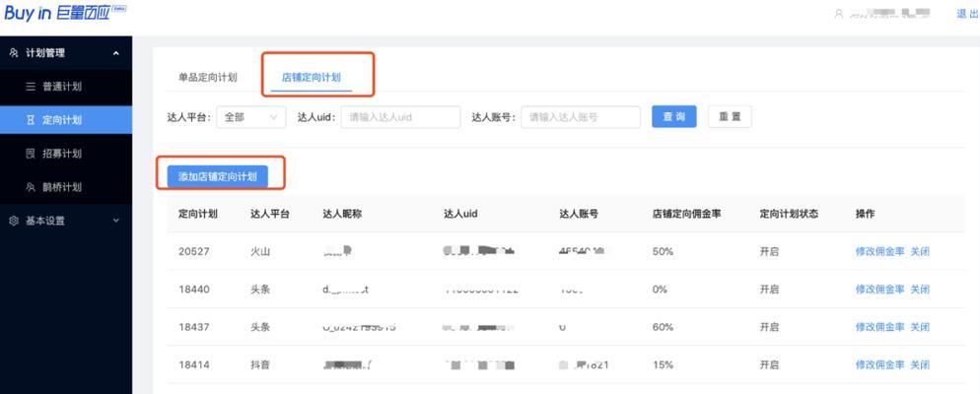Click 关闭 for plan 18414
980x394 pixels.
click(920, 364)
